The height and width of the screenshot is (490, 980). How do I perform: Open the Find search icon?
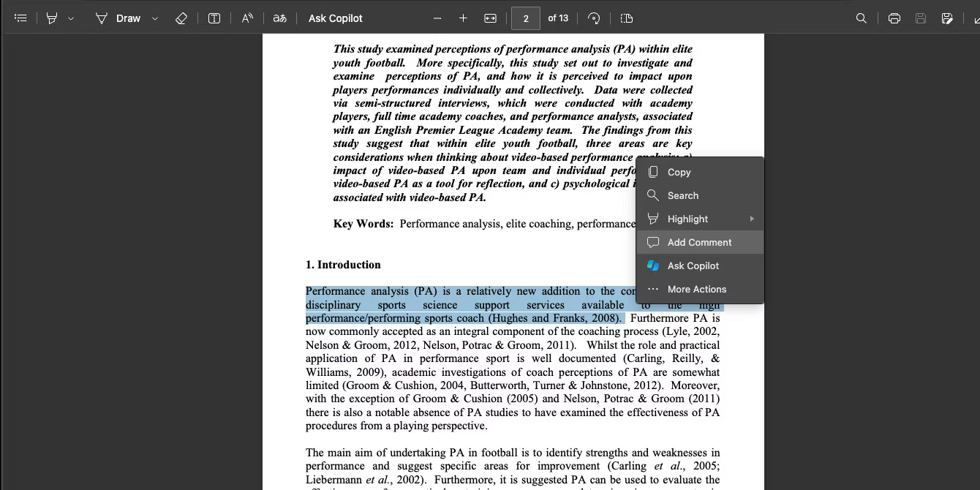click(862, 18)
